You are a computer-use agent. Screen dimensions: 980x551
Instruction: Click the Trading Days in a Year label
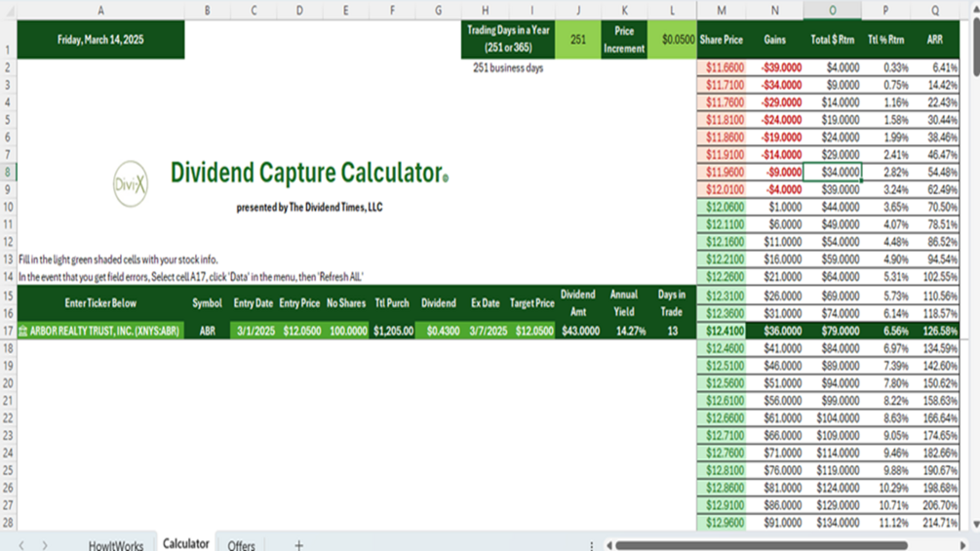point(508,39)
